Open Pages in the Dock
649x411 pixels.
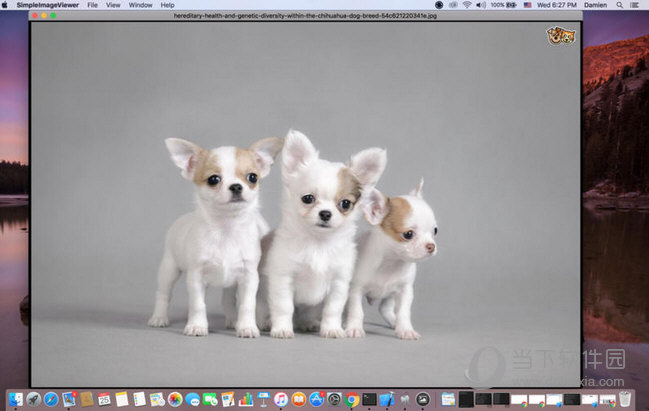point(228,399)
